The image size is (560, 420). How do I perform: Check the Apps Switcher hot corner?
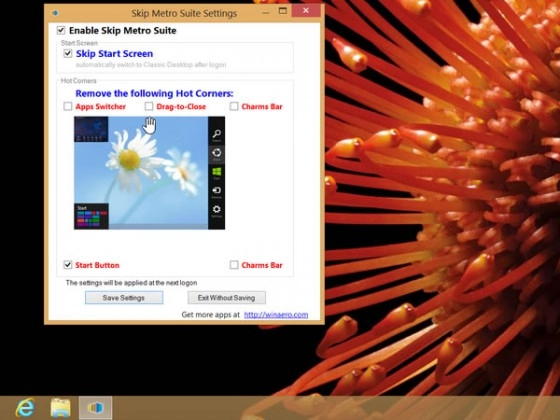68,106
